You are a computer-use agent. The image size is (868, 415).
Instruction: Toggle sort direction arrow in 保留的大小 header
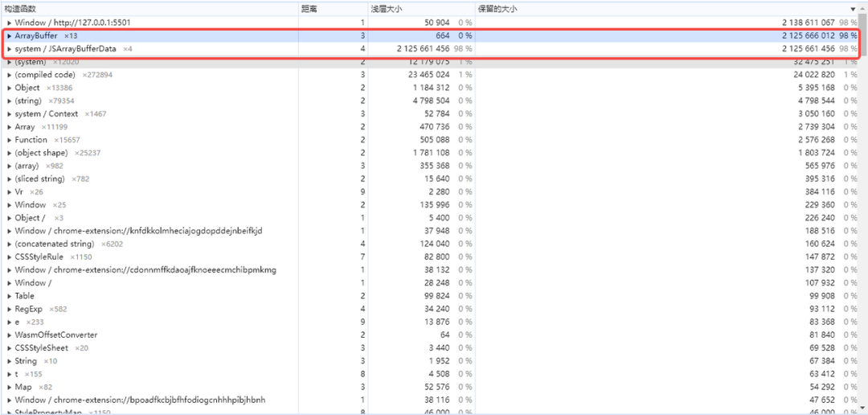click(x=853, y=10)
